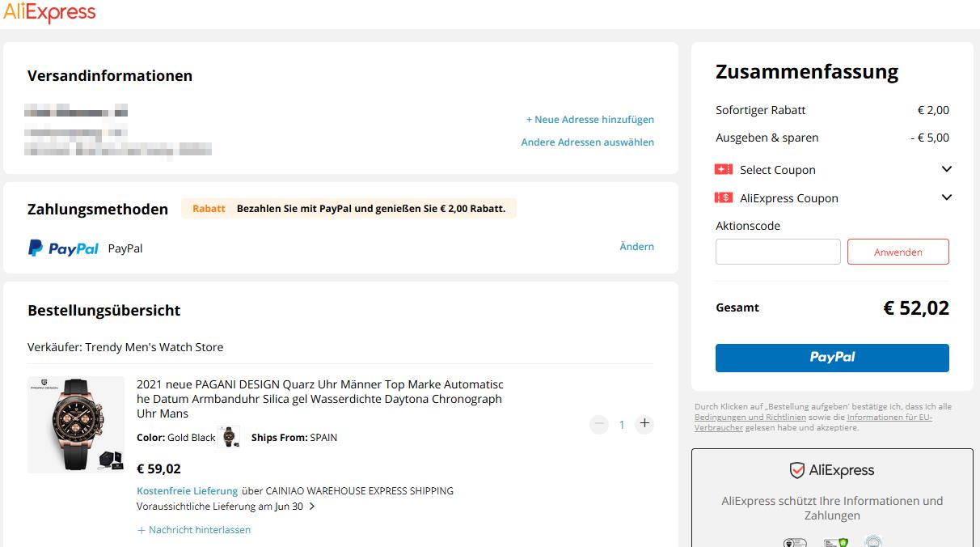Click the Kostenfreie Lieferung shipping text
980x547 pixels.
pyautogui.click(x=188, y=491)
